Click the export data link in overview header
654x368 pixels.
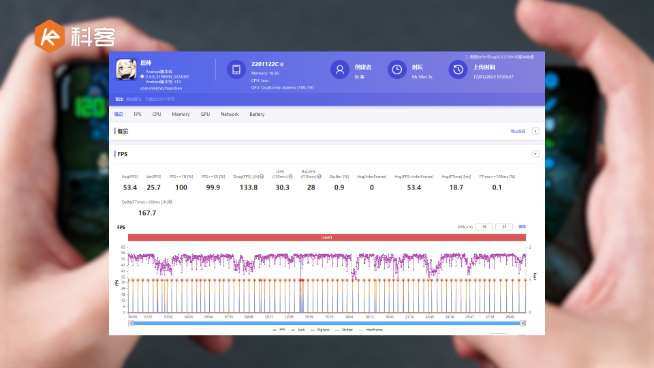(x=518, y=131)
